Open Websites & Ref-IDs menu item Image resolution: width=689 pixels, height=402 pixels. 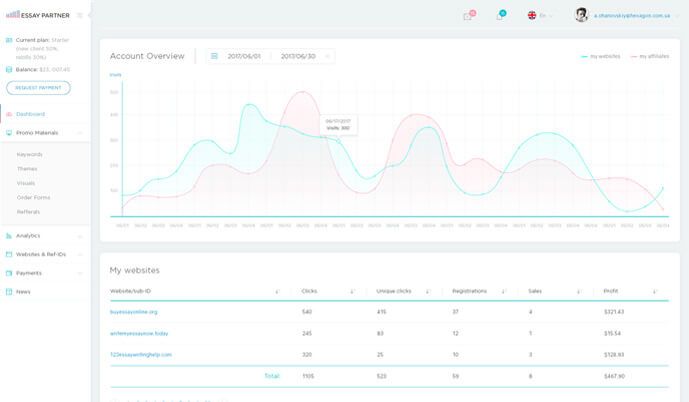[41, 254]
